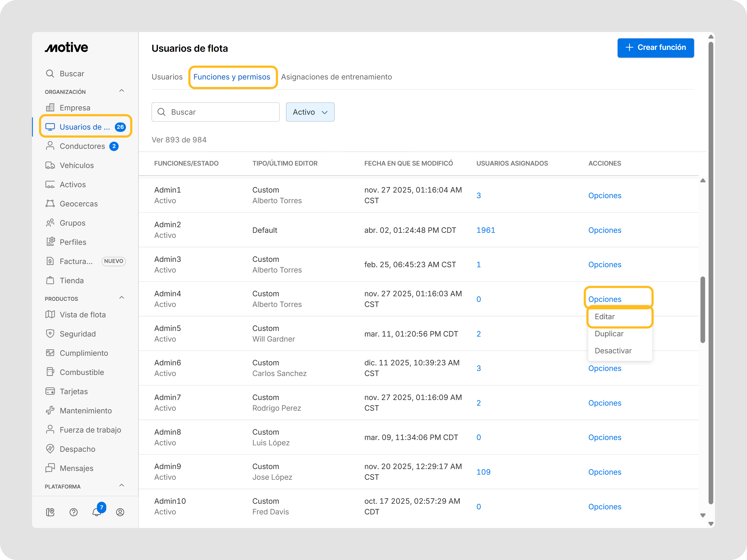Collapse the ORGANIZACIÓN section
747x560 pixels.
click(x=122, y=91)
